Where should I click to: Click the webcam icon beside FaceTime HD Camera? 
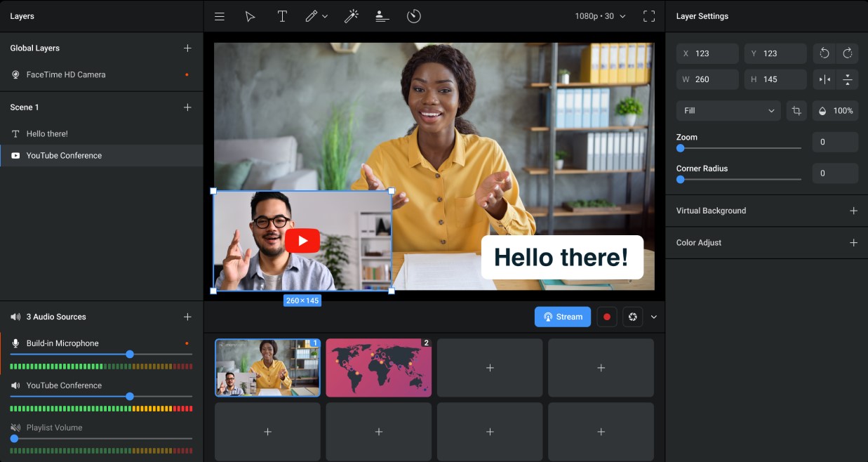(x=15, y=74)
